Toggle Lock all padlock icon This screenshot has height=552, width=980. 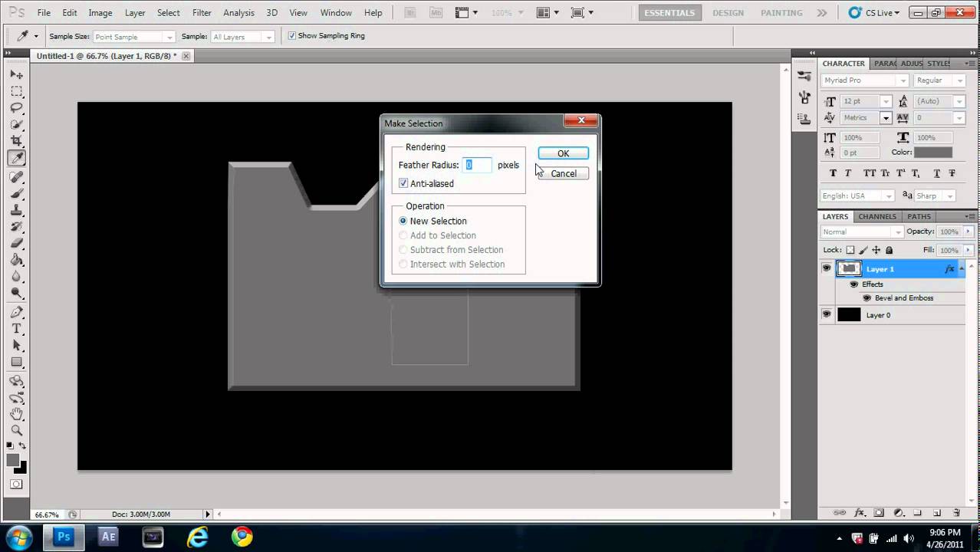pyautogui.click(x=890, y=250)
